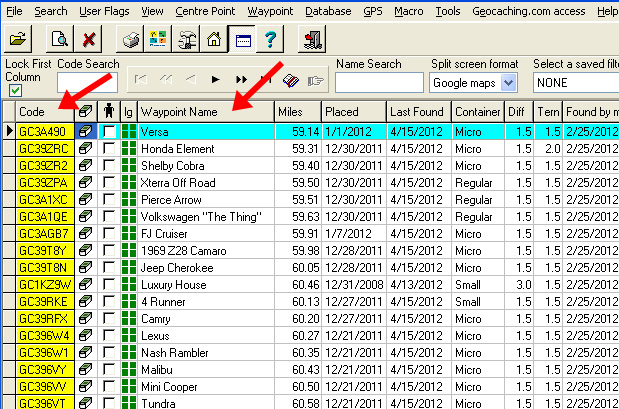
Task: Click the exit door toolbar icon
Action: (312, 39)
